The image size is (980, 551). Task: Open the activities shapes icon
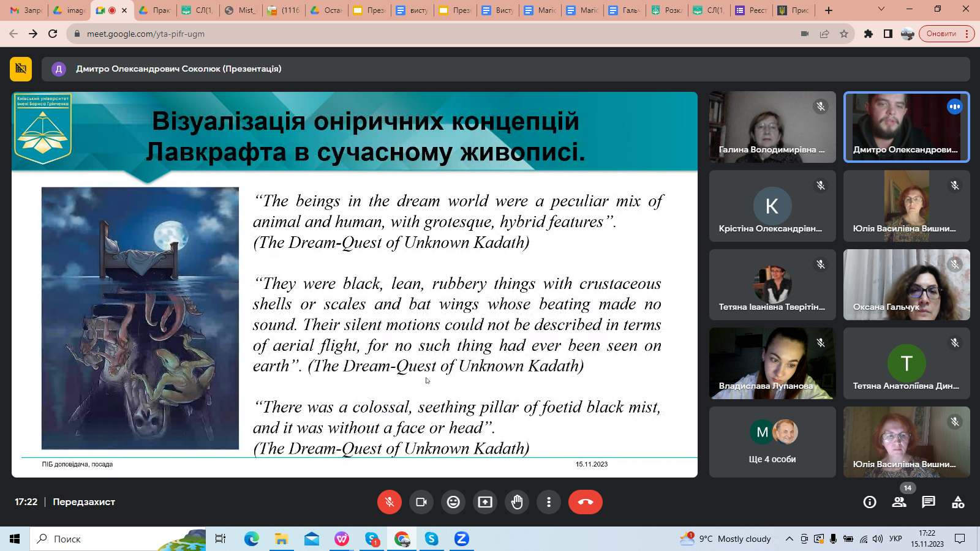pos(958,502)
